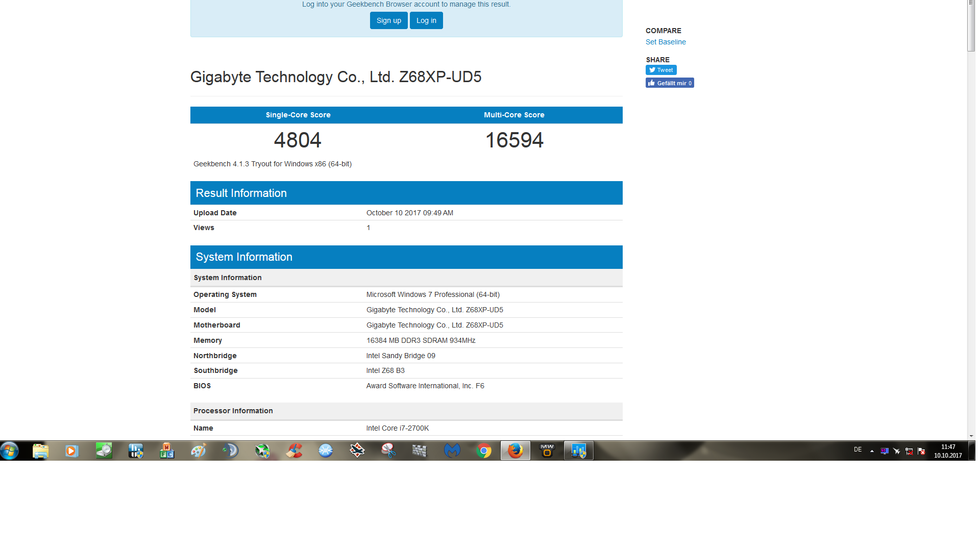Launch Malwarebytes from the taskbar

coord(452,451)
